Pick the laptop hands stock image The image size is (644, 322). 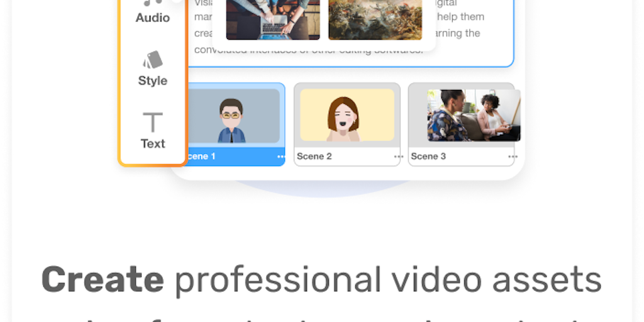[273, 19]
